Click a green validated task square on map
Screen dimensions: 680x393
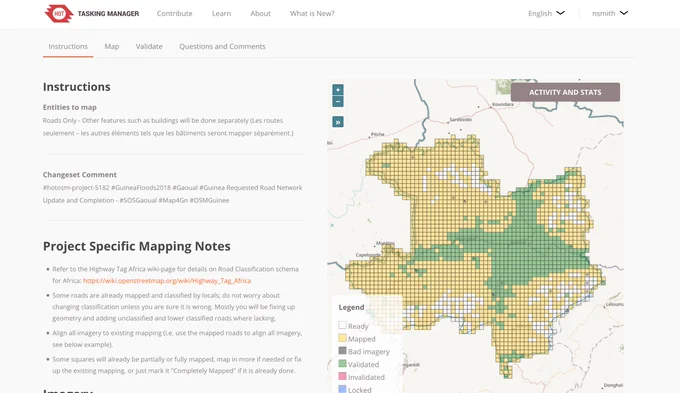pos(520,243)
